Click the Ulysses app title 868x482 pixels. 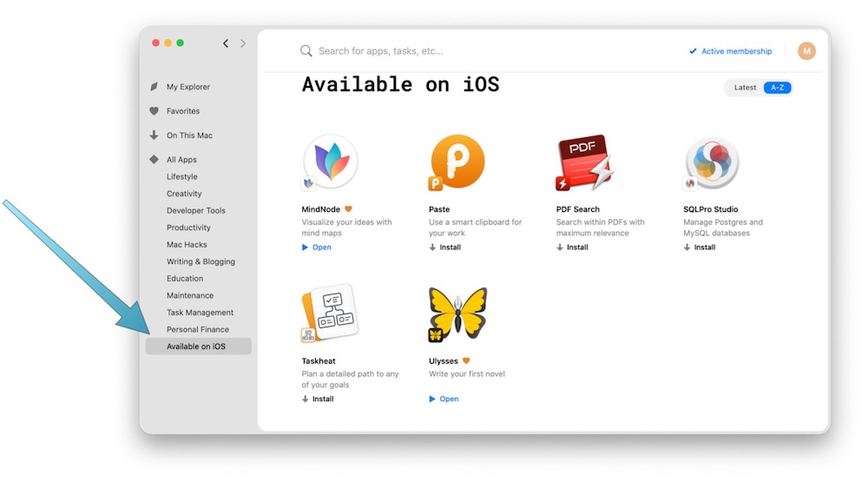point(443,360)
